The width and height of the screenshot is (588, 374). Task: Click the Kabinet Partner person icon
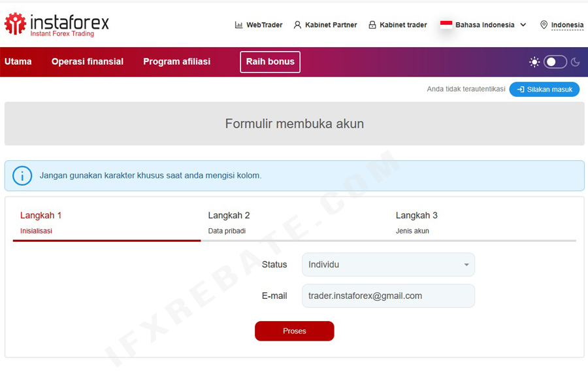pos(297,25)
